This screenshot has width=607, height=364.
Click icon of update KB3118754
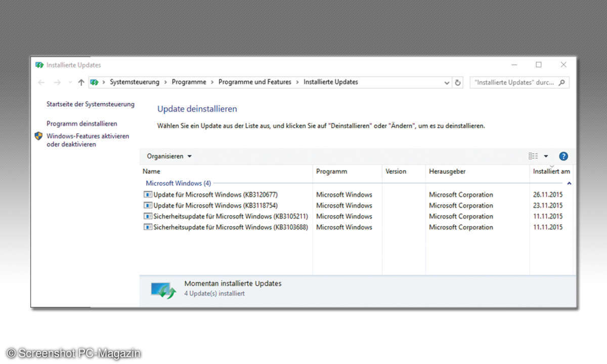point(148,205)
